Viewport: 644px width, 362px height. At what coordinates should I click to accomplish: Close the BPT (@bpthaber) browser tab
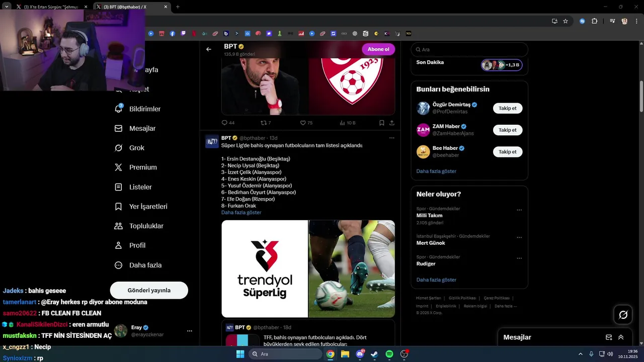pyautogui.click(x=166, y=7)
